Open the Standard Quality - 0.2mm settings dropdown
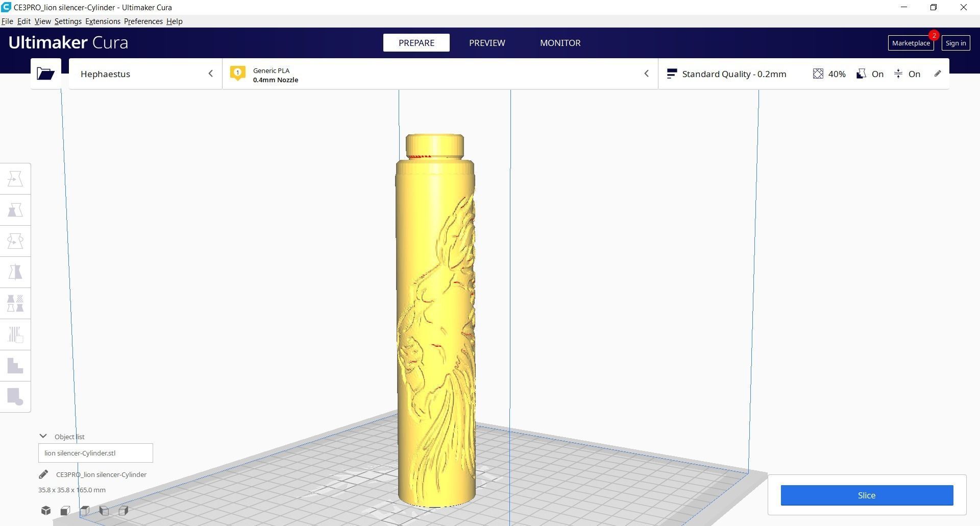 tap(803, 74)
